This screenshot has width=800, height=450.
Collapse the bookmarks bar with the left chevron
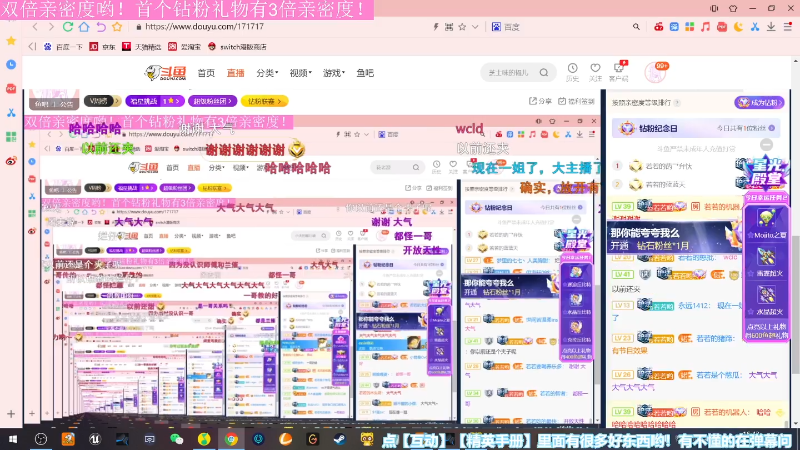click(x=32, y=46)
